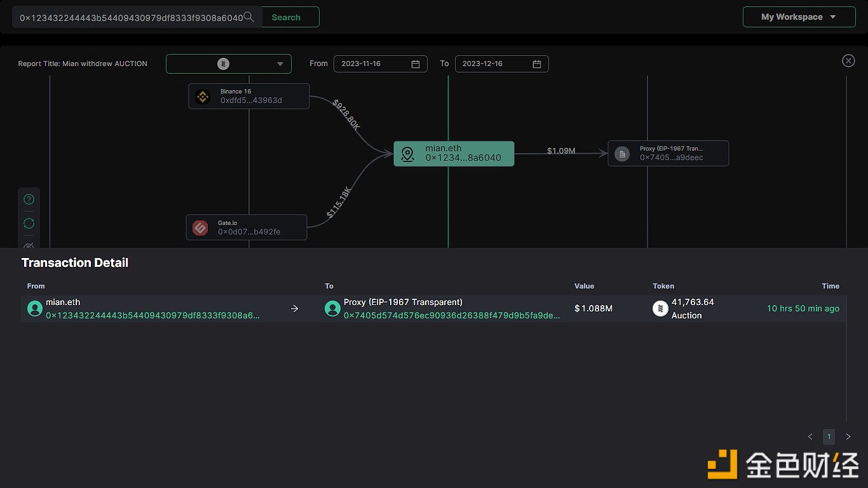This screenshot has width=868, height=488.
Task: Open the My Workspace dropdown
Action: (x=799, y=17)
